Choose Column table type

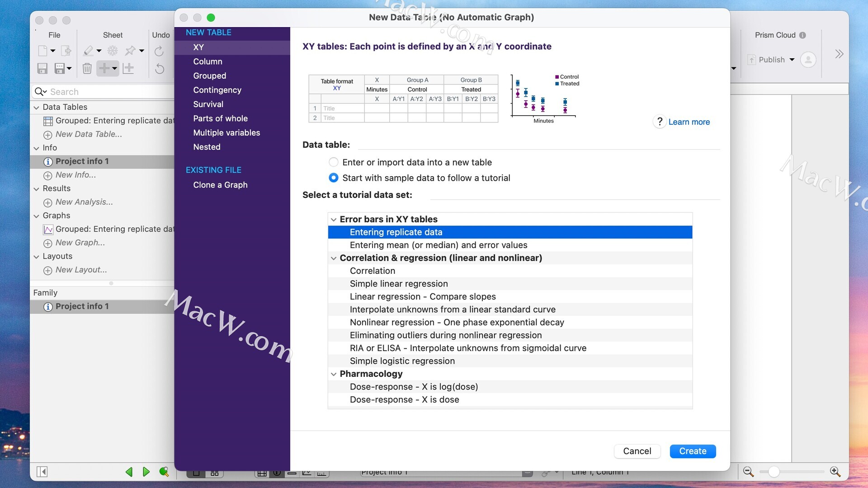click(x=232, y=61)
